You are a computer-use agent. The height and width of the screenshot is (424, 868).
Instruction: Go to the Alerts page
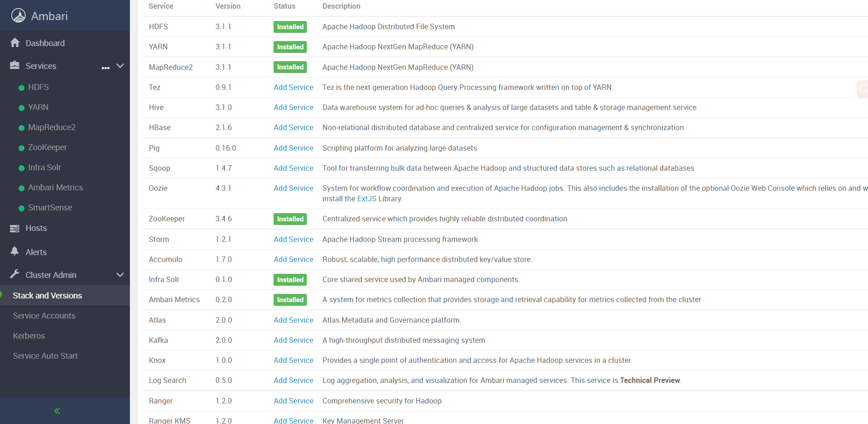(x=36, y=252)
